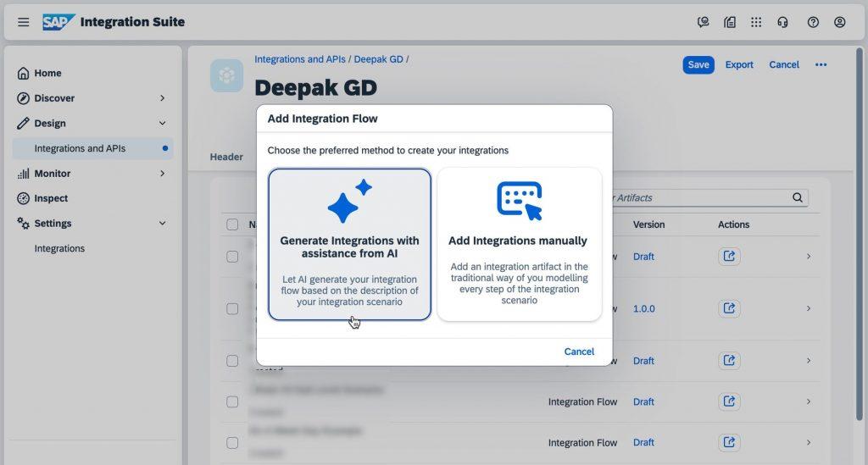868x465 pixels.
Task: Click the headset support icon
Action: pyautogui.click(x=782, y=22)
